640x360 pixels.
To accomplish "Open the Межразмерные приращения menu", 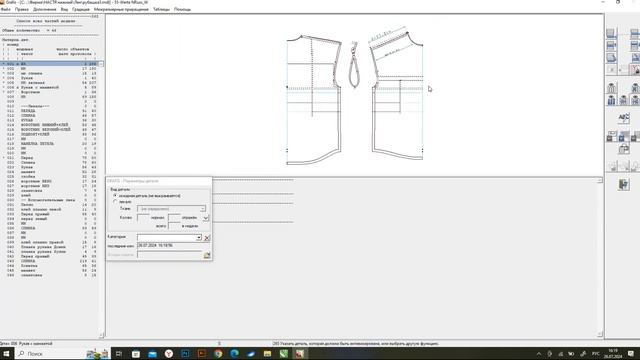I will pos(121,9).
